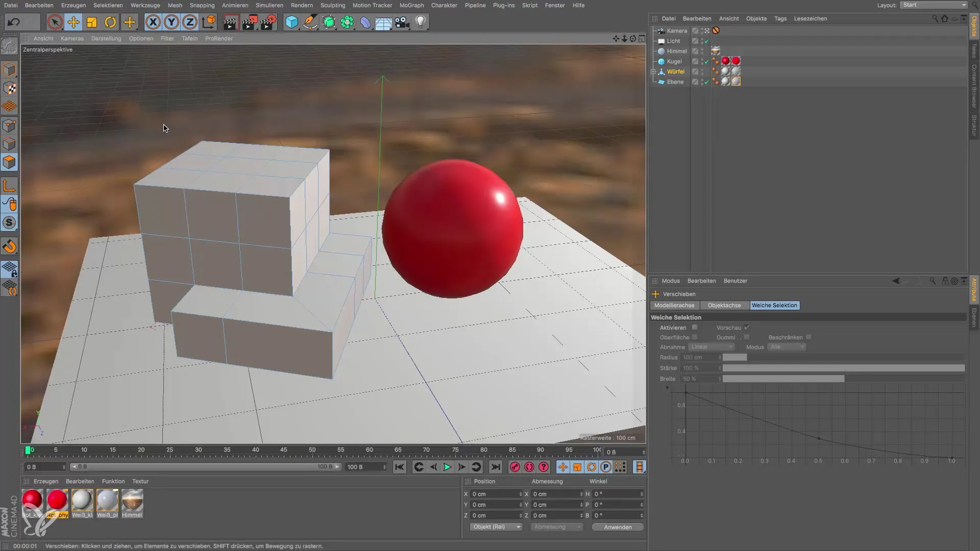Jump to the animation start
The height and width of the screenshot is (551, 980).
click(x=400, y=467)
